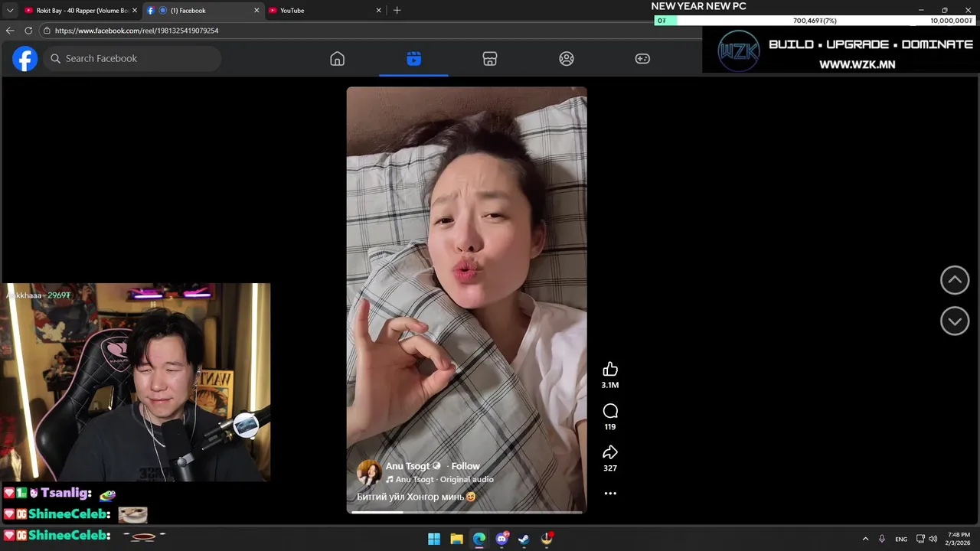The width and height of the screenshot is (980, 551).
Task: Open the Facebook logo home link
Action: pyautogui.click(x=24, y=59)
